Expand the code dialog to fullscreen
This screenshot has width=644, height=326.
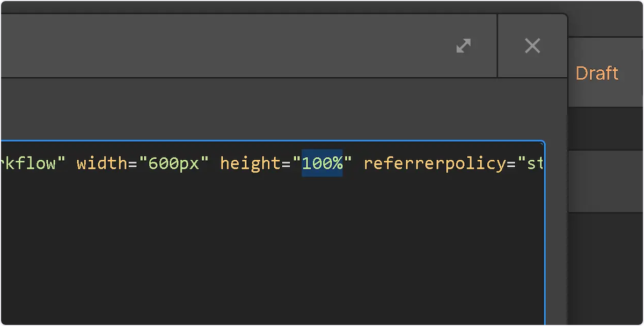pyautogui.click(x=463, y=46)
